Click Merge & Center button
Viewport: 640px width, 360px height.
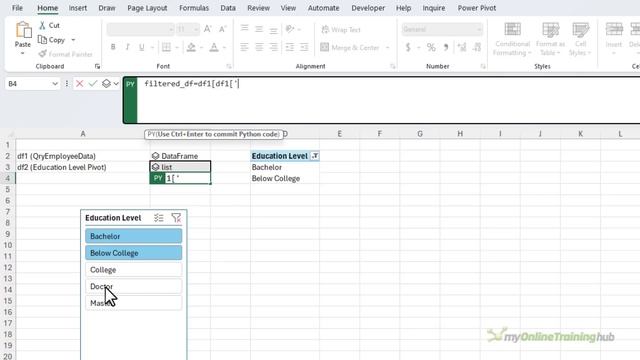[x=350, y=47]
